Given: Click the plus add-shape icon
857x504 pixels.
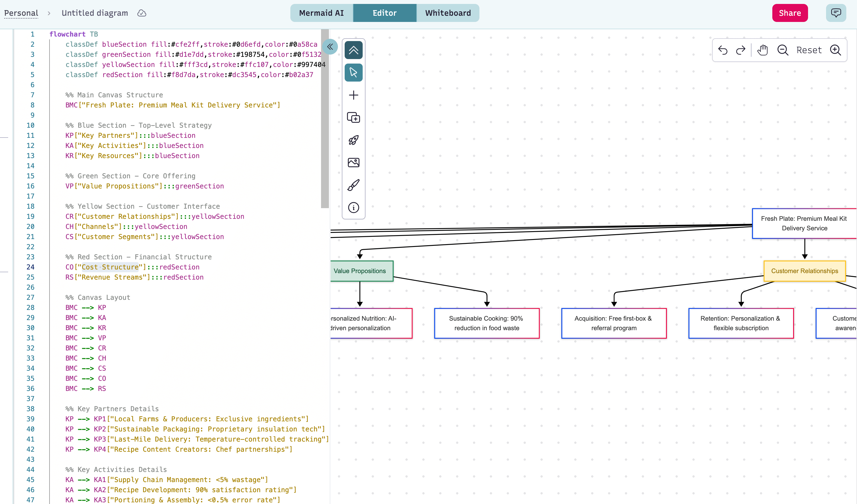Looking at the screenshot, I should point(353,95).
